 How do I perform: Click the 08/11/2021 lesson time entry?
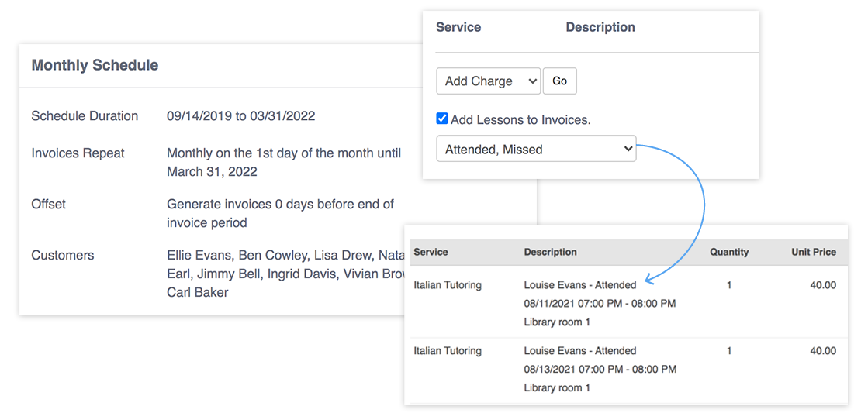tap(600, 304)
